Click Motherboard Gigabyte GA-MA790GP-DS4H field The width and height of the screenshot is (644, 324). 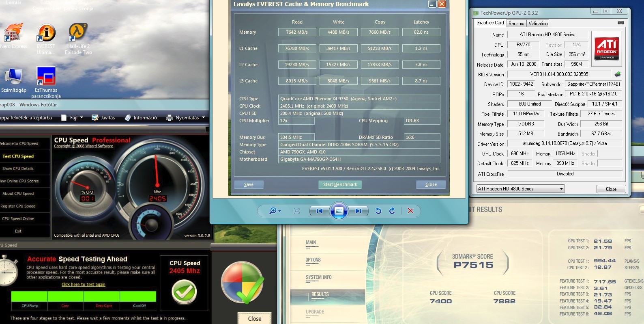tap(359, 159)
